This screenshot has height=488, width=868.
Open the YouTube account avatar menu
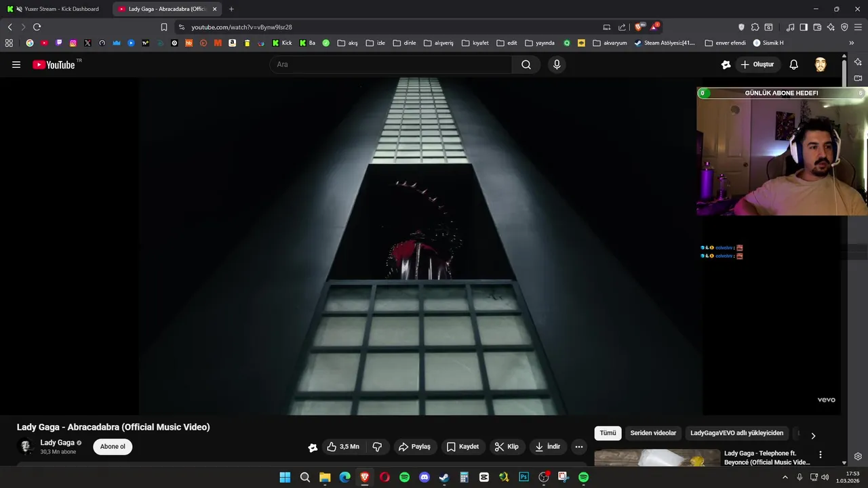click(821, 64)
